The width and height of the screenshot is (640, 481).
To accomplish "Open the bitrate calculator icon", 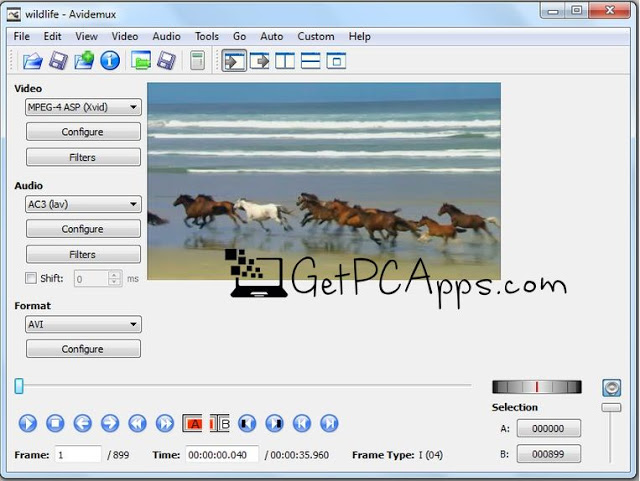I will point(198,61).
